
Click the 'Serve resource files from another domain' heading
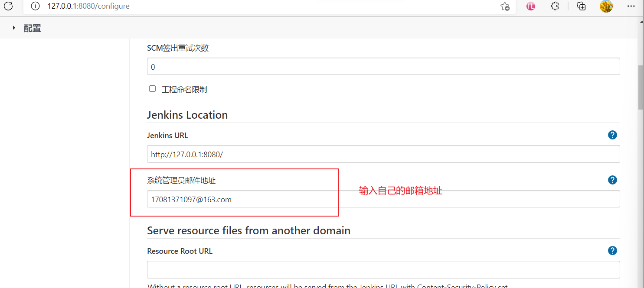[x=248, y=230]
